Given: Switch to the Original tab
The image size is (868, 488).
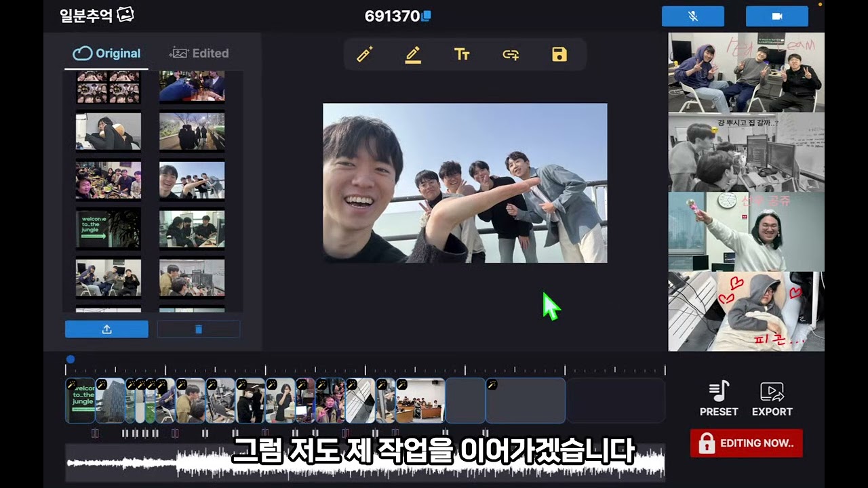Looking at the screenshot, I should point(106,54).
